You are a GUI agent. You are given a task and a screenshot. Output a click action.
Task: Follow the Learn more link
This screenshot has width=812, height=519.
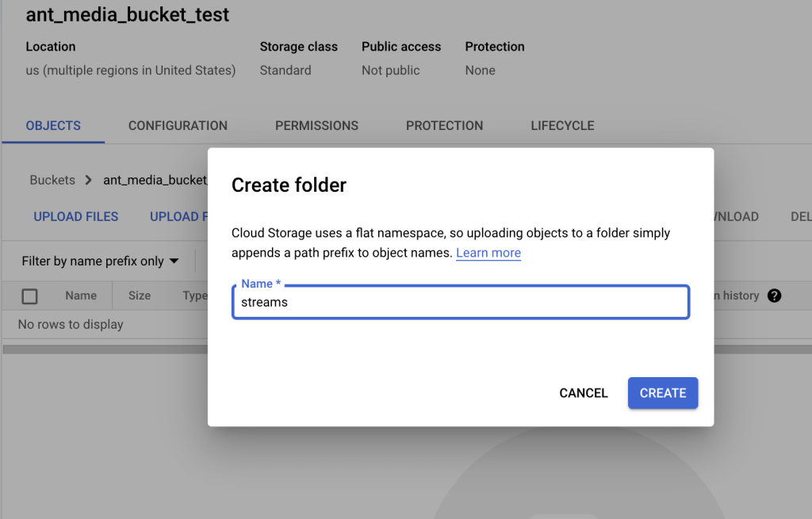[488, 253]
